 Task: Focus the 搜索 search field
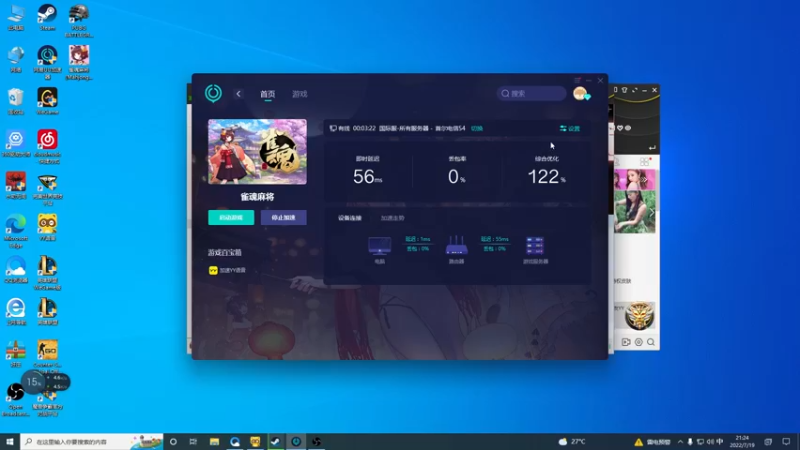coord(531,93)
